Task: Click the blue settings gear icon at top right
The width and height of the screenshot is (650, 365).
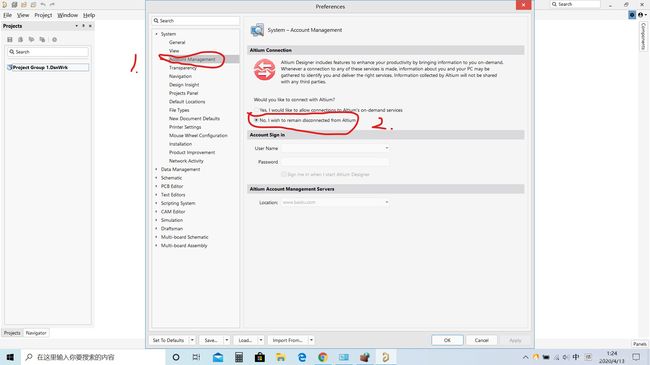Action: point(632,15)
